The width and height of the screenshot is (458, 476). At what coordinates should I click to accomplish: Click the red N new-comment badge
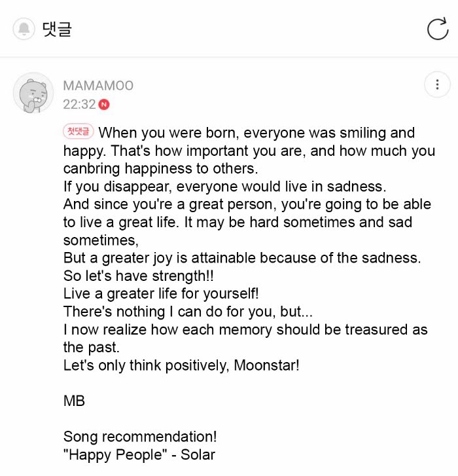(104, 104)
